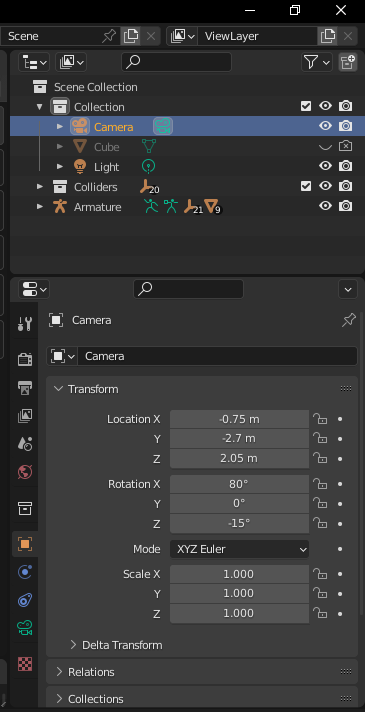365x712 pixels.
Task: Open the Tool properties tab
Action: point(25,324)
